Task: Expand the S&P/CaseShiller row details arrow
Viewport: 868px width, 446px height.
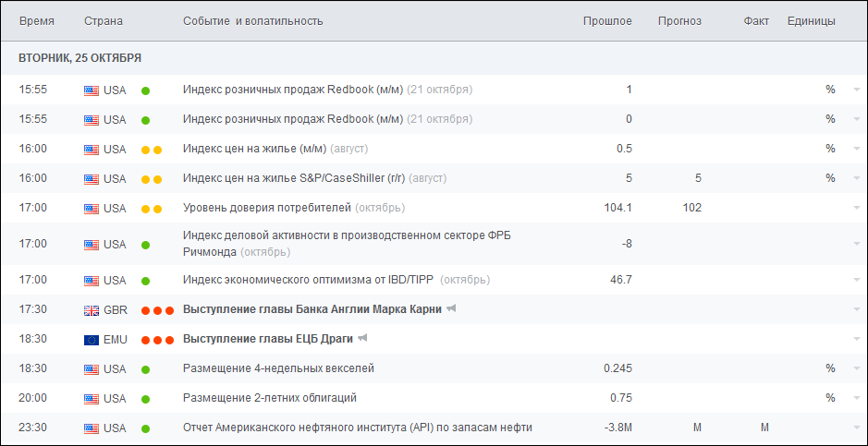Action: (x=857, y=179)
